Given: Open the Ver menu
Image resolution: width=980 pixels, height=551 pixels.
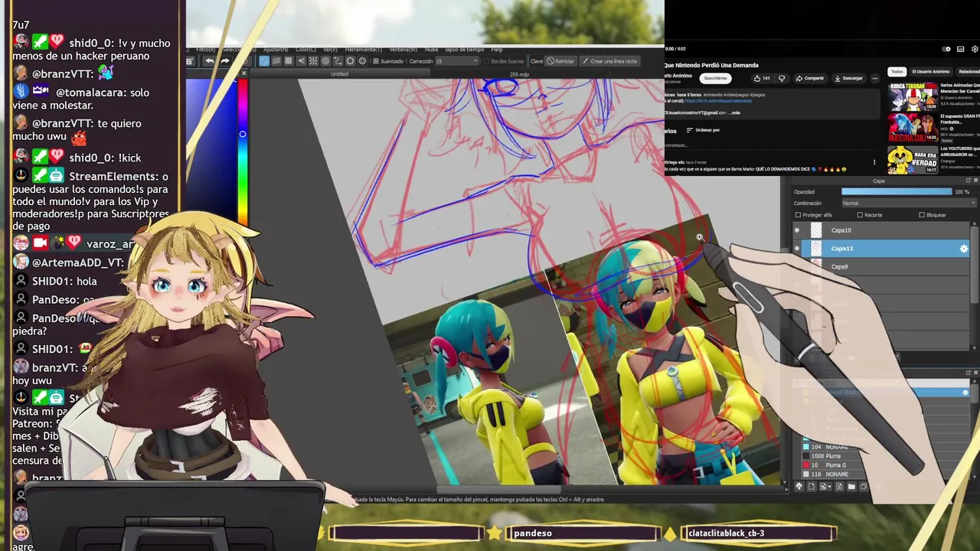Looking at the screenshot, I should coord(330,50).
